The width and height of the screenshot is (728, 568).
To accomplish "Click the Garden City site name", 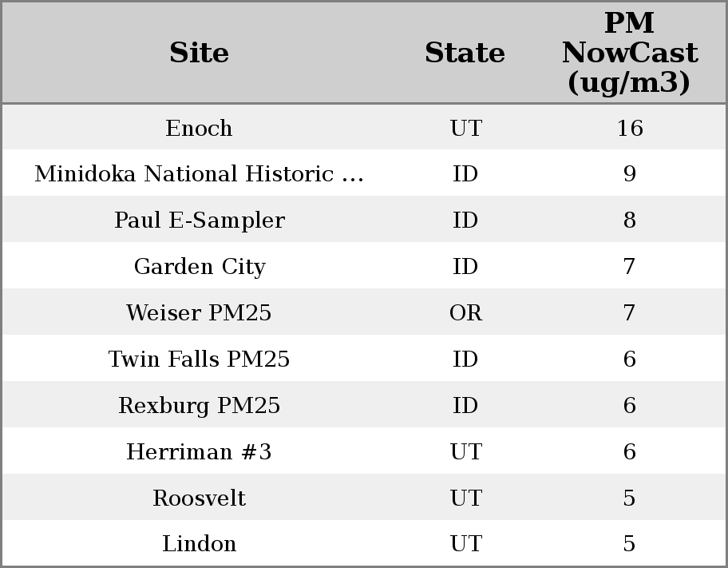I will pos(199,267).
